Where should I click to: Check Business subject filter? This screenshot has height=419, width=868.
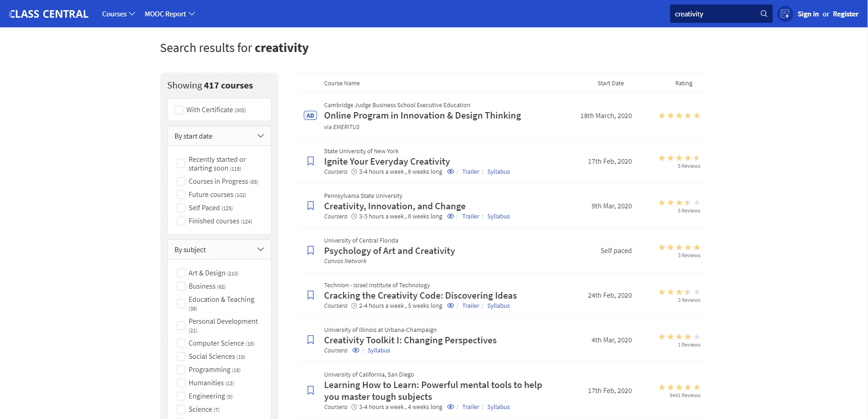(181, 286)
